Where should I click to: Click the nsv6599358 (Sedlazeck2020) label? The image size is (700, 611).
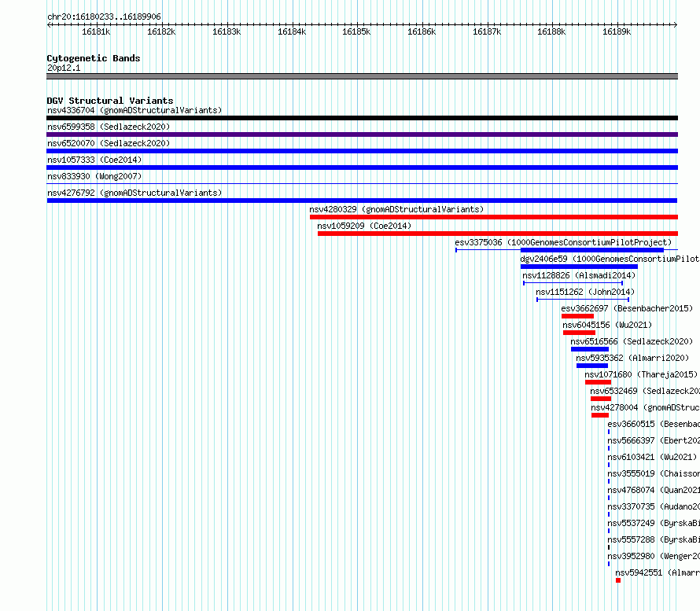click(x=109, y=127)
